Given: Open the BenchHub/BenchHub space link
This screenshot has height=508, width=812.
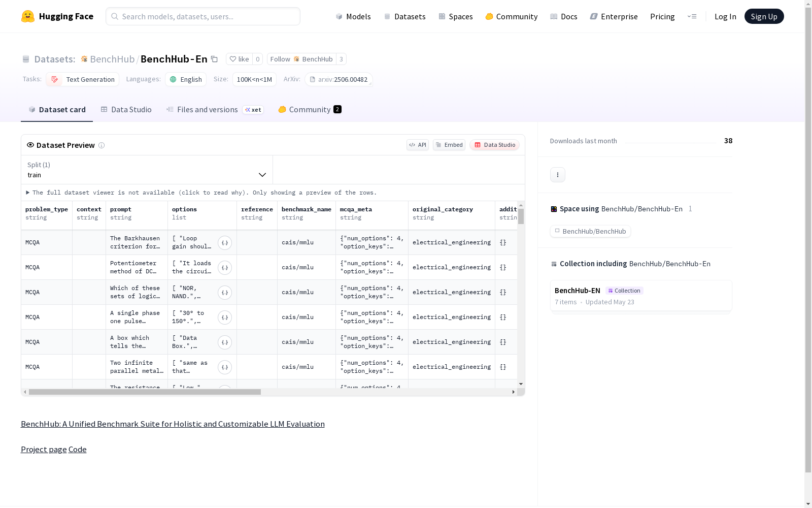Looking at the screenshot, I should [x=590, y=231].
